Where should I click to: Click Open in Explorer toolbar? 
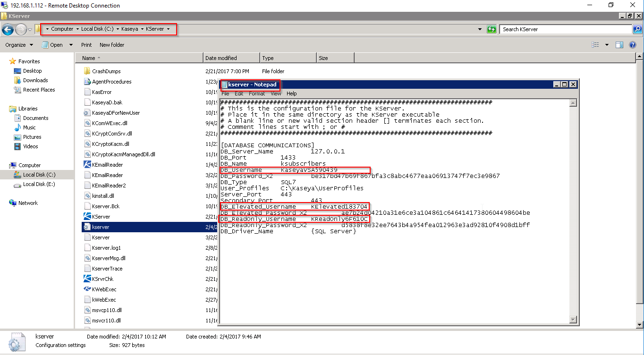tap(53, 45)
